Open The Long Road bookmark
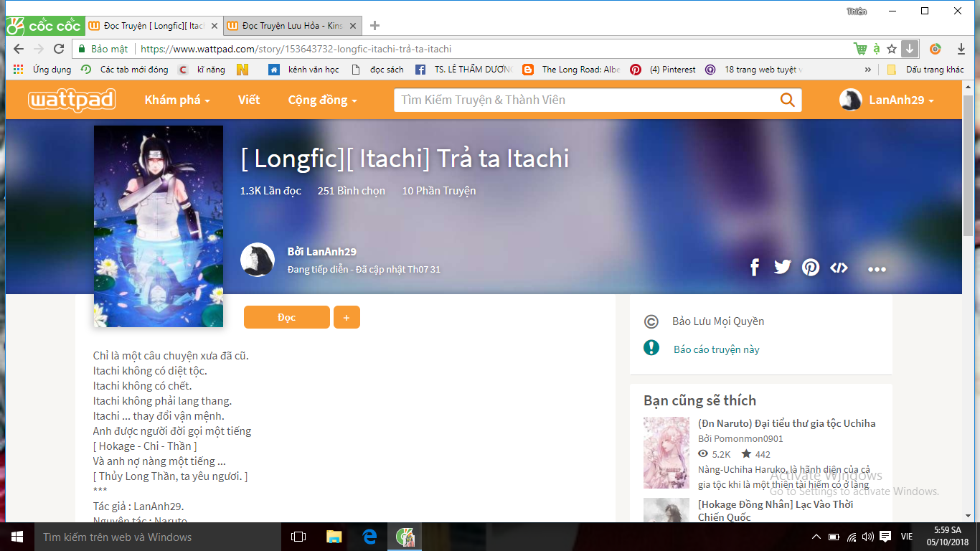This screenshot has height=551, width=980. click(572, 70)
